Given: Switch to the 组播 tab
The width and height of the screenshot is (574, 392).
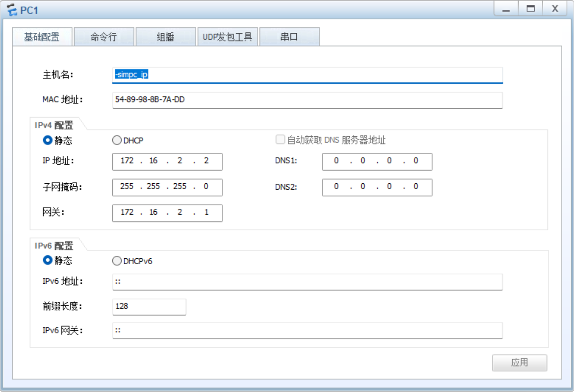Looking at the screenshot, I should [166, 37].
